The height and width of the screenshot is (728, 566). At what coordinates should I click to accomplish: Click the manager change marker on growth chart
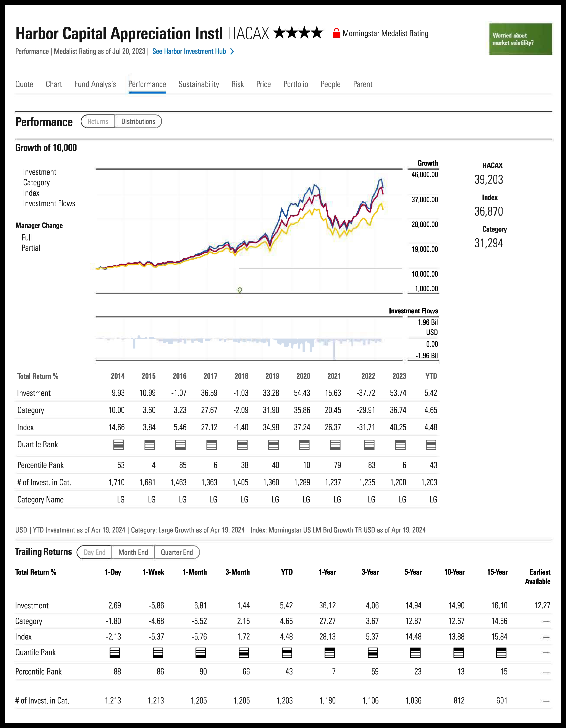click(239, 290)
